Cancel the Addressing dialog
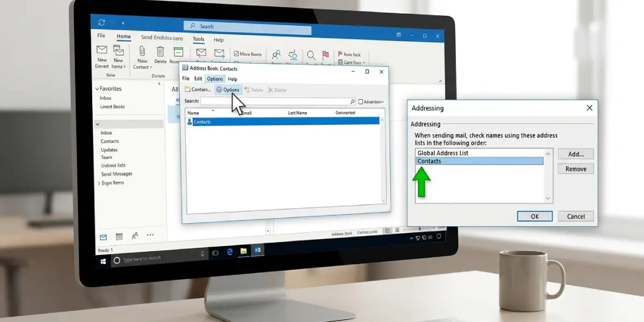This screenshot has height=322, width=644. click(576, 216)
